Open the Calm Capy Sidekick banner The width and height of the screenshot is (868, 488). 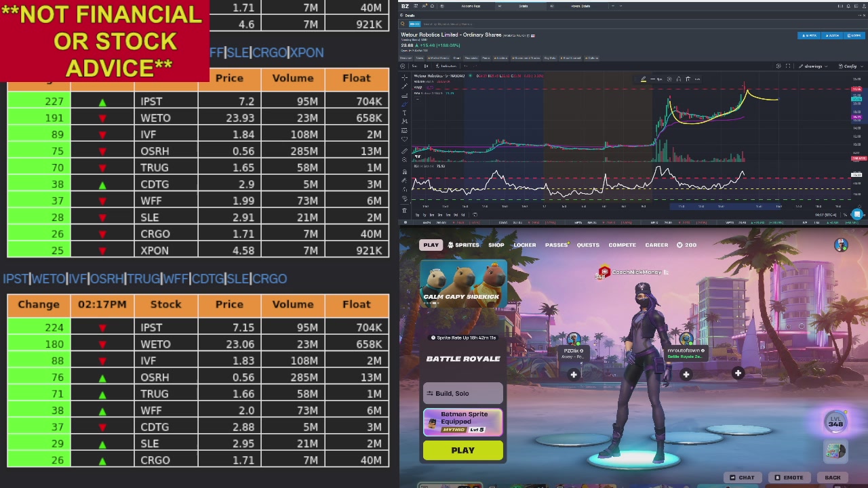pos(463,283)
